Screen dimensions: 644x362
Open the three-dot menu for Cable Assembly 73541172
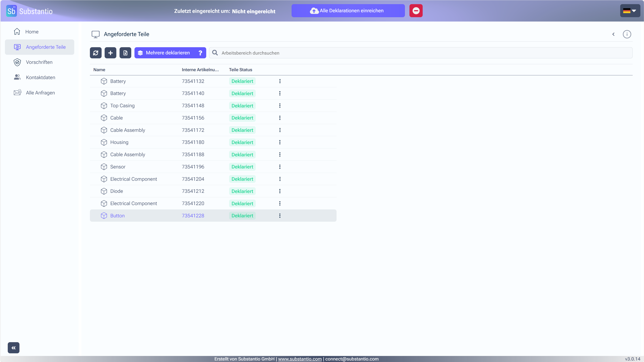(x=280, y=130)
